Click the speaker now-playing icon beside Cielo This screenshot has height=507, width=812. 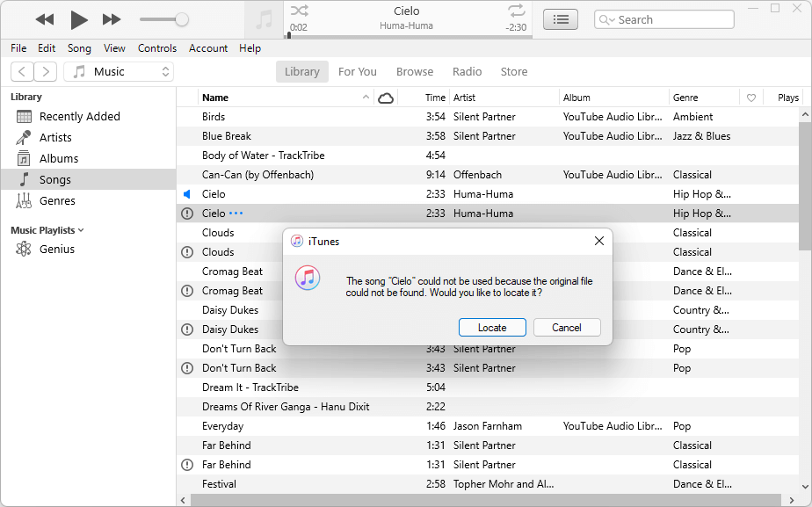point(187,194)
